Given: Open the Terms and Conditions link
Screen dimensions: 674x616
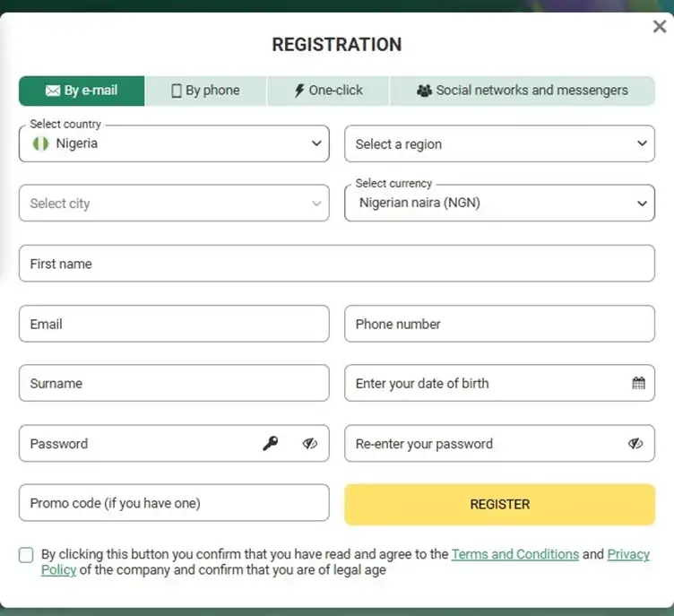Looking at the screenshot, I should [x=515, y=554].
